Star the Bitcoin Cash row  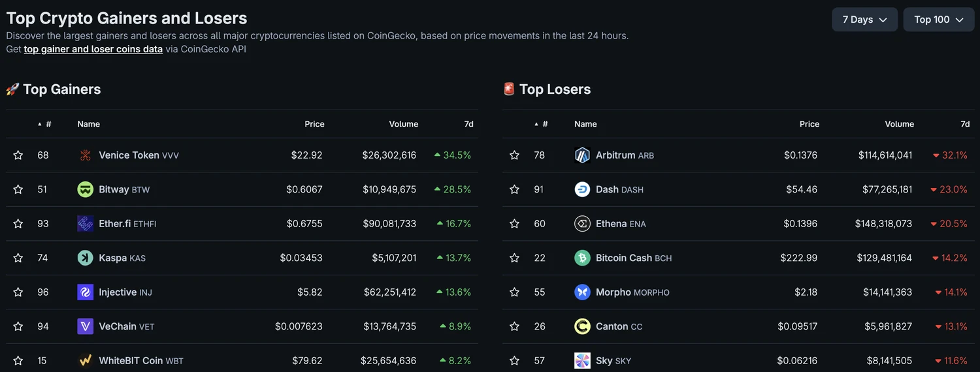[515, 258]
